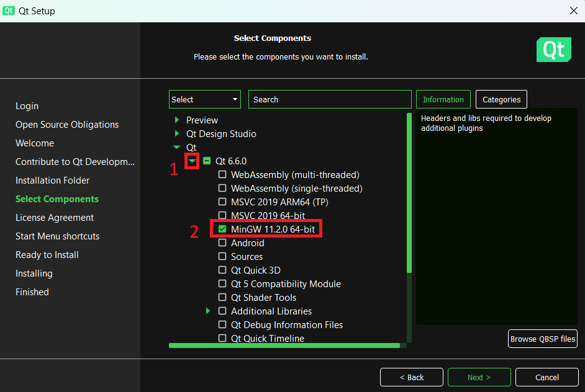Open the Select dropdown
Viewport: 585px width, 392px height.
[205, 99]
